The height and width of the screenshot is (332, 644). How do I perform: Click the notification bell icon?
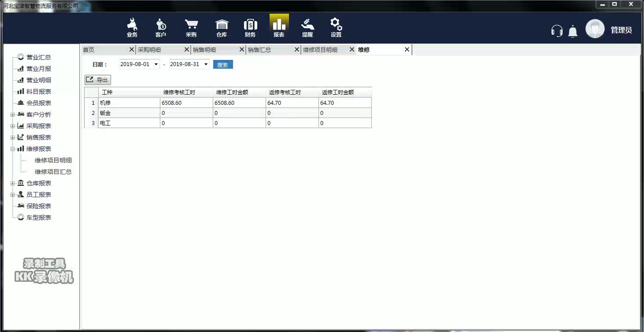pyautogui.click(x=573, y=31)
